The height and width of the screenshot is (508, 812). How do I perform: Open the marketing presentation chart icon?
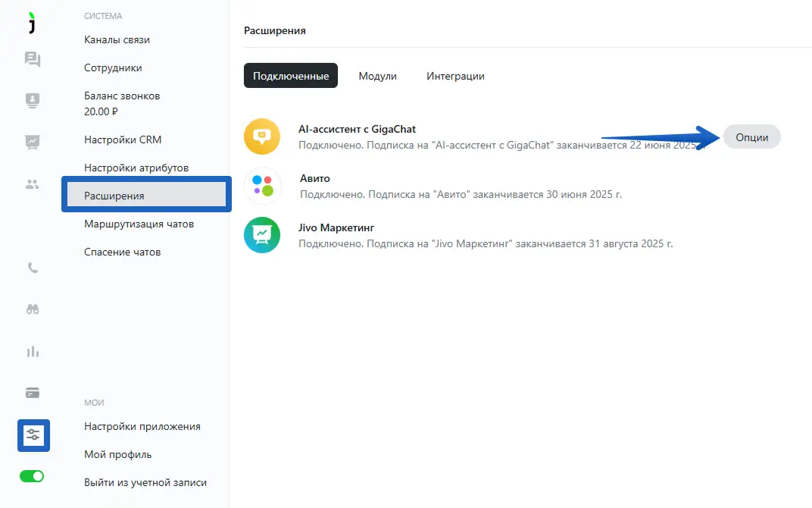(33, 141)
